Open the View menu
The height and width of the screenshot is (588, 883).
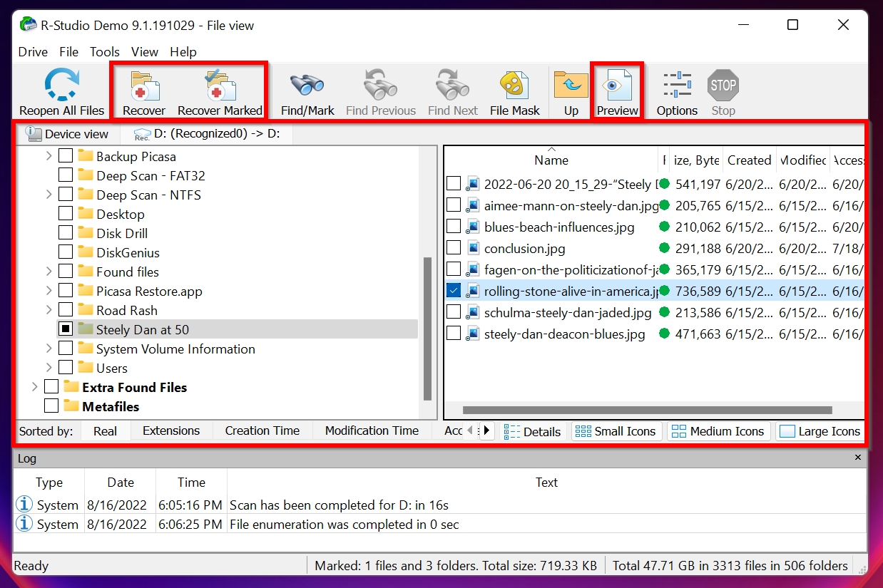pos(145,52)
